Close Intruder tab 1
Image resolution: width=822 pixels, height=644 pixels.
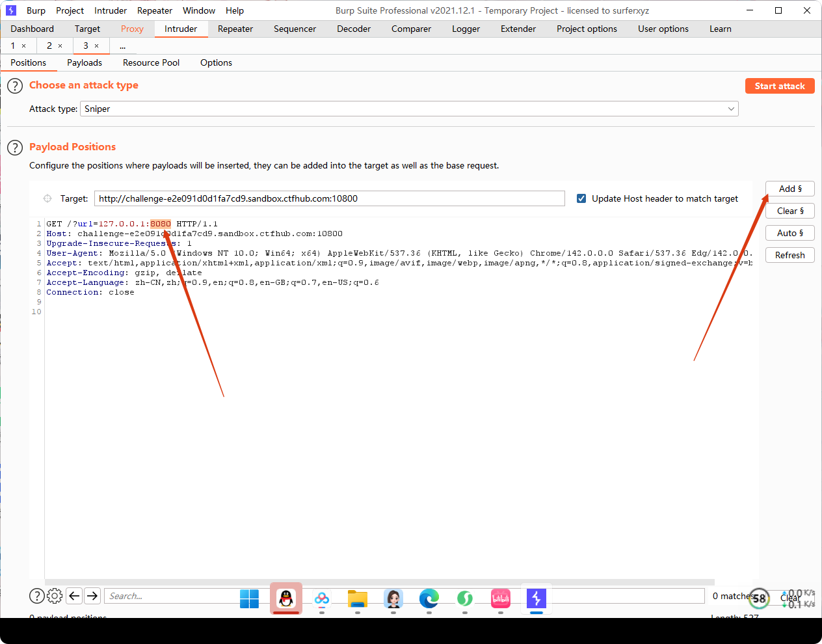24,46
